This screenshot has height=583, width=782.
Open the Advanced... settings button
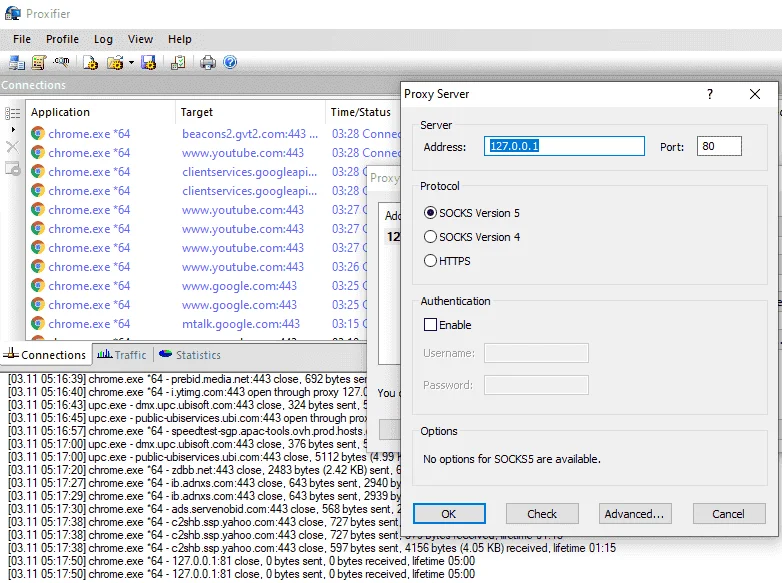635,514
